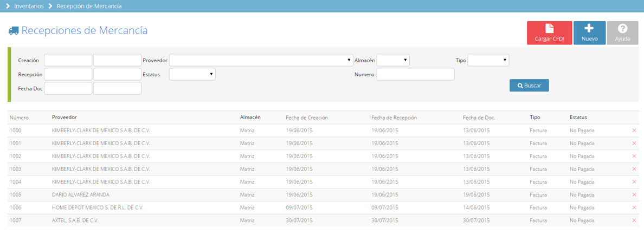Open reception number 1003
Viewport: 644px width, 234px height.
tap(16, 168)
